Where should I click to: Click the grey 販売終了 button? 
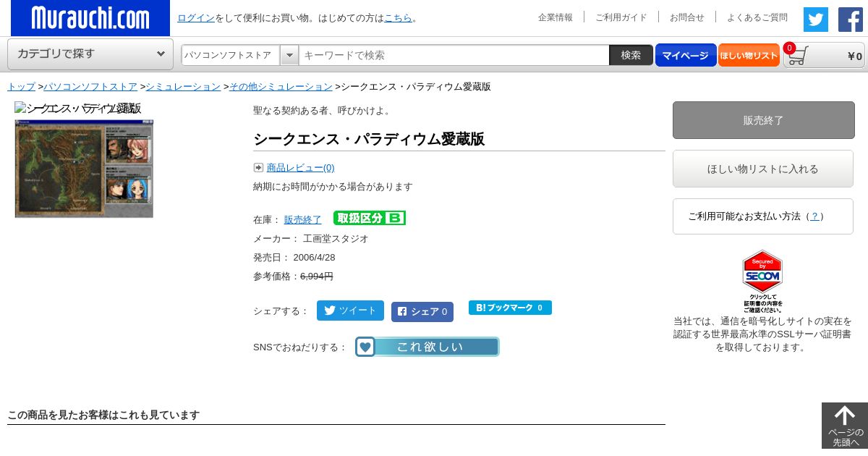[x=764, y=120]
